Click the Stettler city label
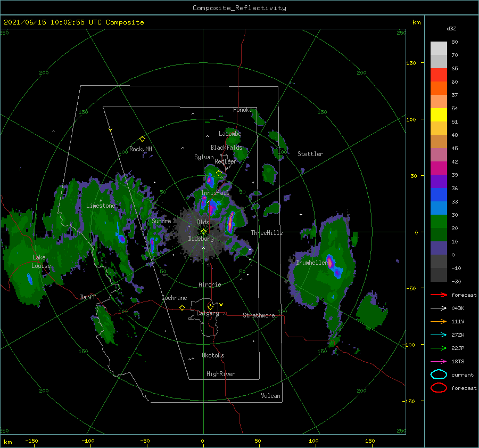 pos(310,154)
